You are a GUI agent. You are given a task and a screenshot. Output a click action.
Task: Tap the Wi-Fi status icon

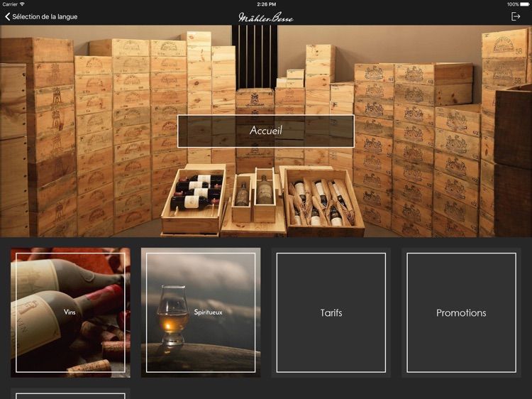pos(22,4)
